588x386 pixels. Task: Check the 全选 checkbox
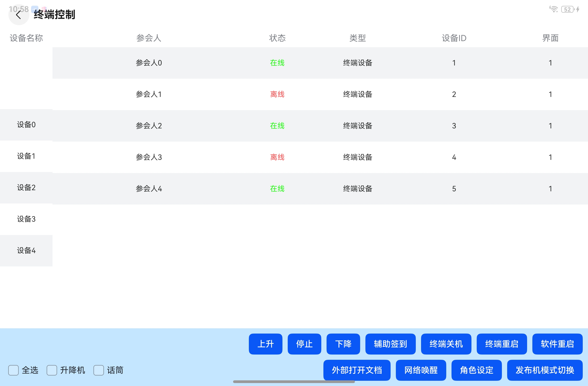coord(13,370)
